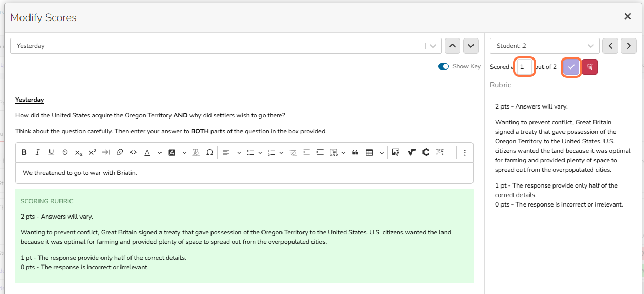The height and width of the screenshot is (294, 644).
Task: Click the underlined Yesterday question title
Action: pos(29,100)
